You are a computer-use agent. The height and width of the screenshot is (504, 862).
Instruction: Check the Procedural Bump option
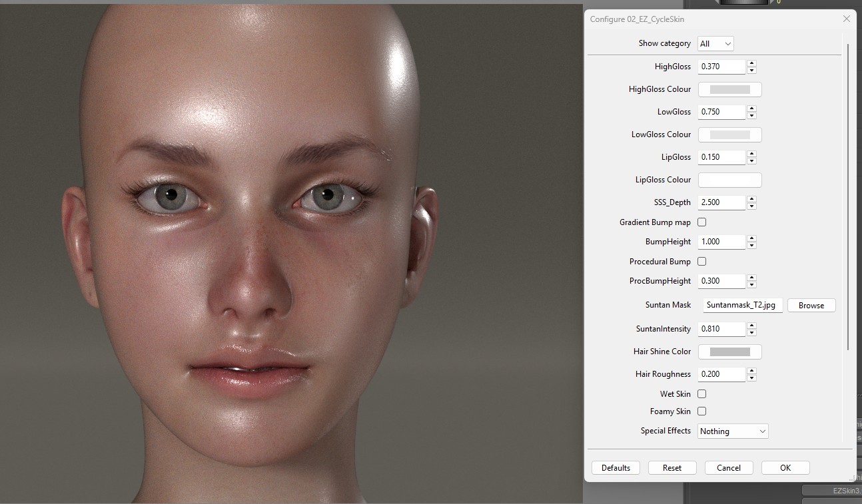pos(701,261)
